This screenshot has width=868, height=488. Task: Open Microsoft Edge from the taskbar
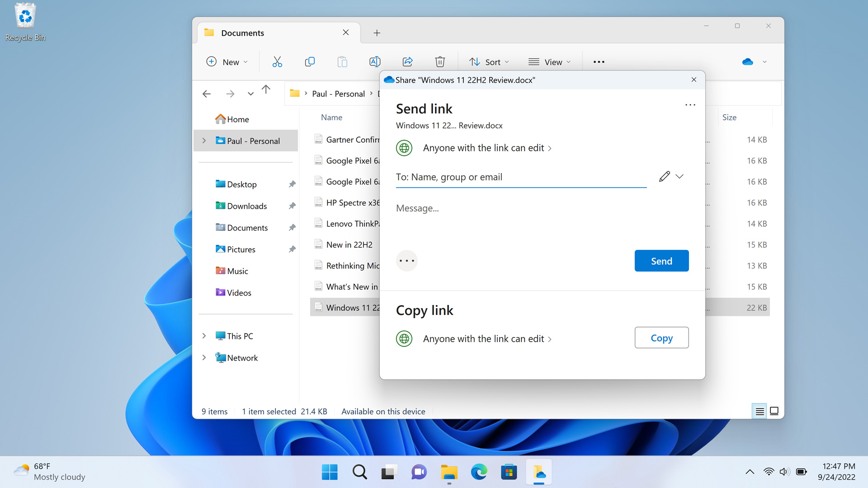click(479, 472)
